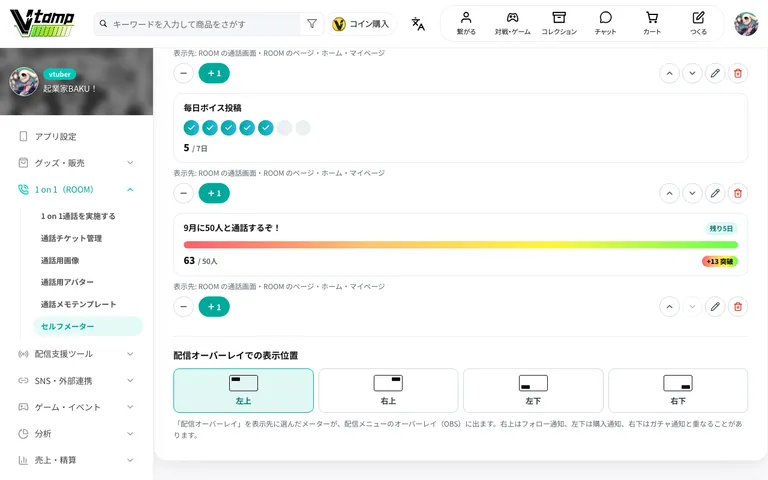The width and height of the screenshot is (768, 480).
Task: Click the コイン購入 coin button
Action: tap(361, 24)
